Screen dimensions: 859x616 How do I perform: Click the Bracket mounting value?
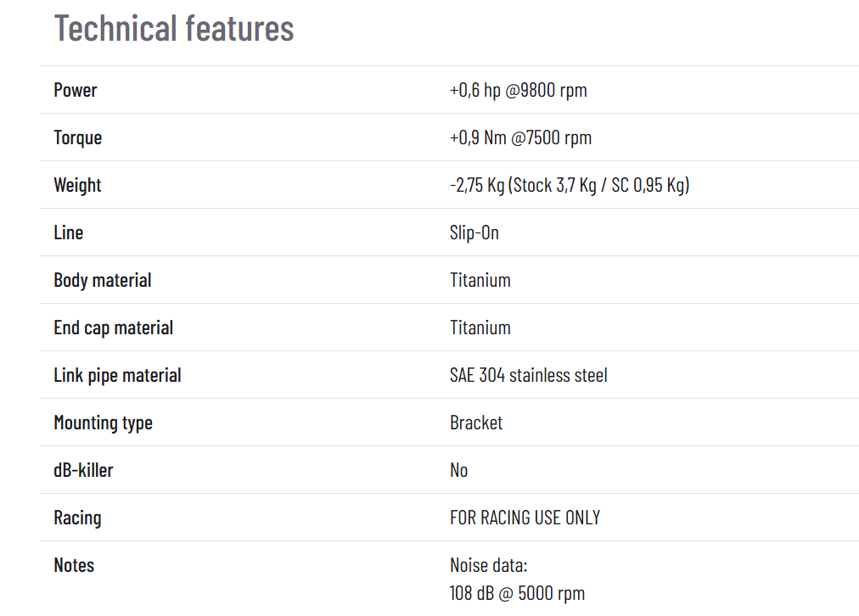[x=475, y=423]
